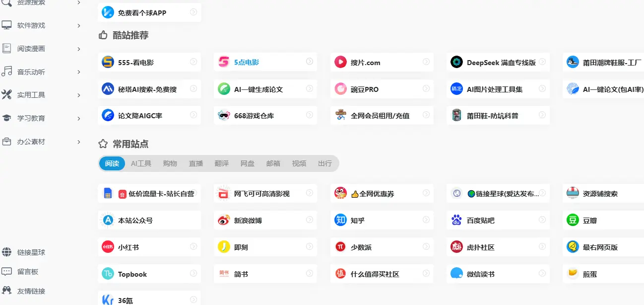This screenshot has width=644, height=305.
Task: Click the AI图片处理工具集 icon
Action: 456,89
